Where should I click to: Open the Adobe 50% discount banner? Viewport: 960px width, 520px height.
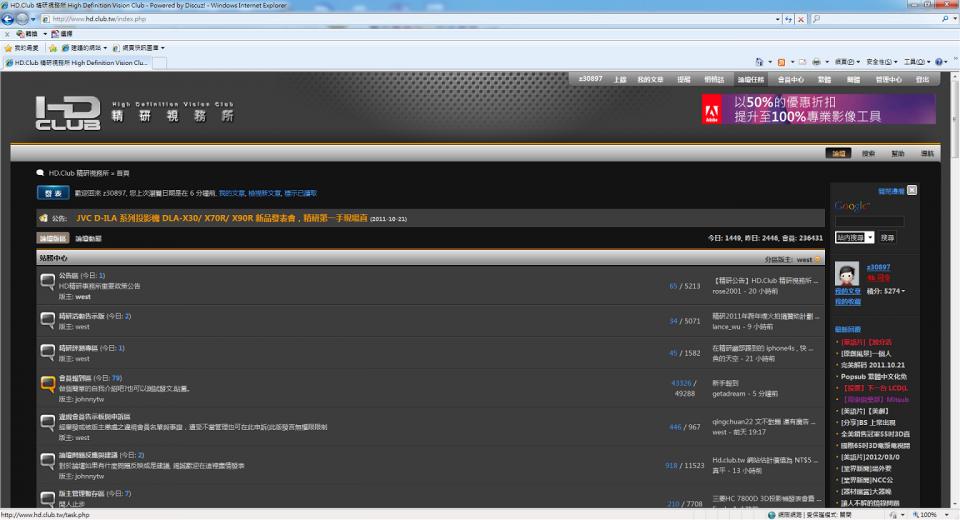(819, 109)
